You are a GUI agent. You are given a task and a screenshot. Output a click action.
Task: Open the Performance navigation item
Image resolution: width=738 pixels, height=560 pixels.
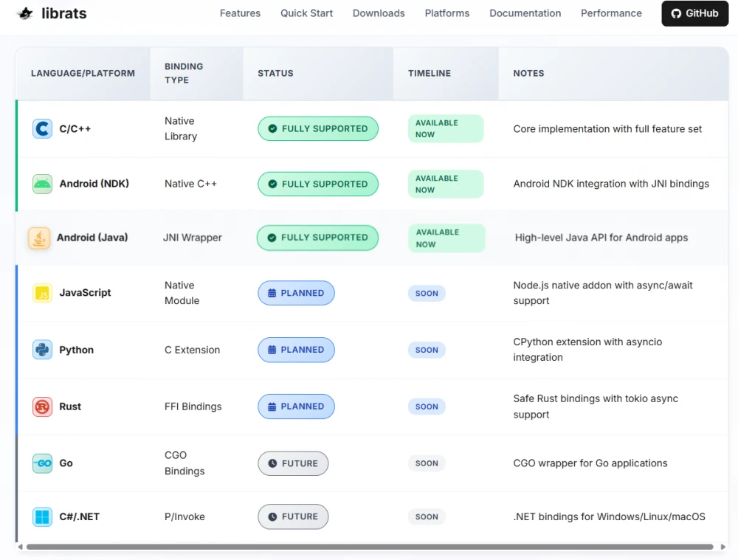pos(611,13)
